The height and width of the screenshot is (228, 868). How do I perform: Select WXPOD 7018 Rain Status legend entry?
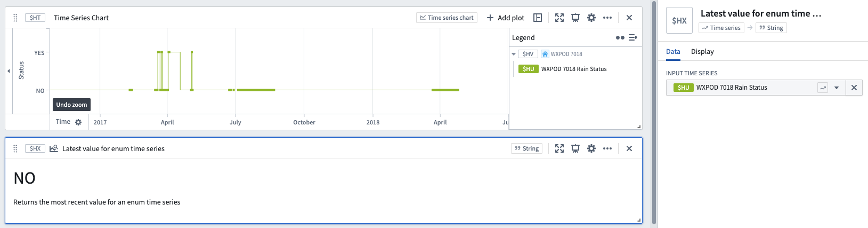tap(574, 69)
